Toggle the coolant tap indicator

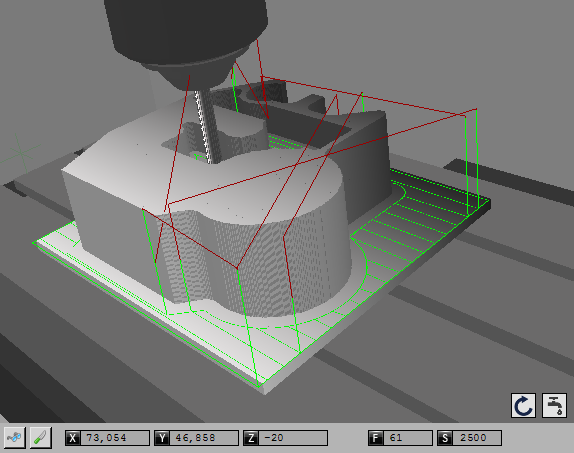pos(554,405)
